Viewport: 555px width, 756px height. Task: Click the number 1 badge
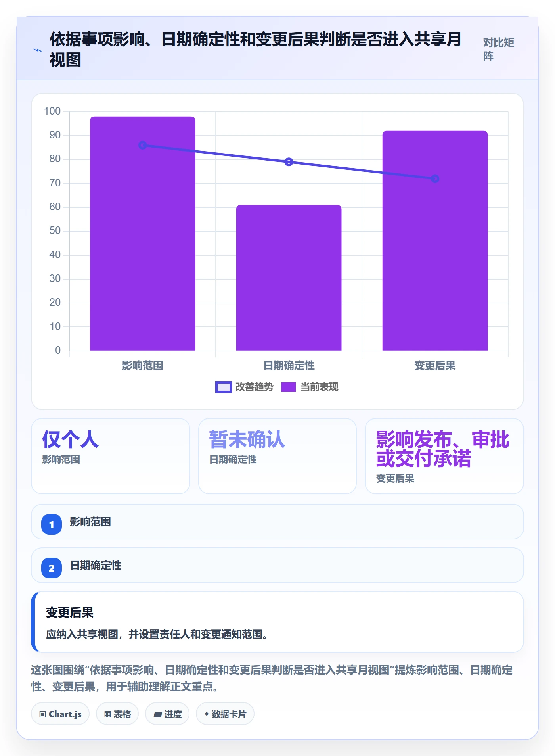point(52,524)
